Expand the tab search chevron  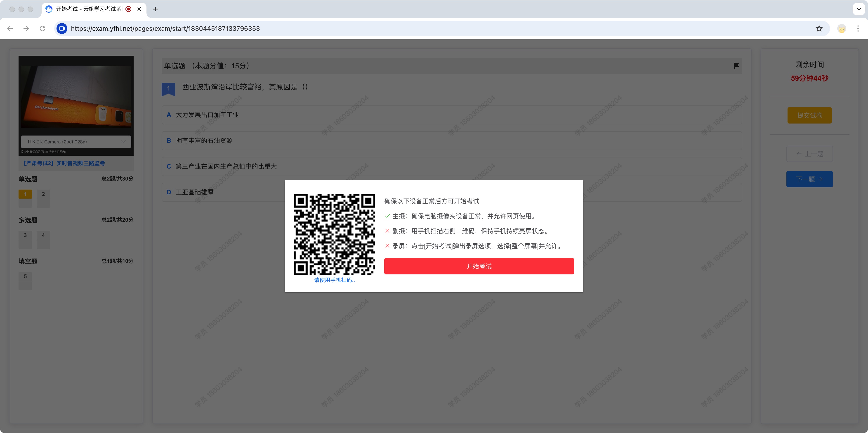[859, 9]
